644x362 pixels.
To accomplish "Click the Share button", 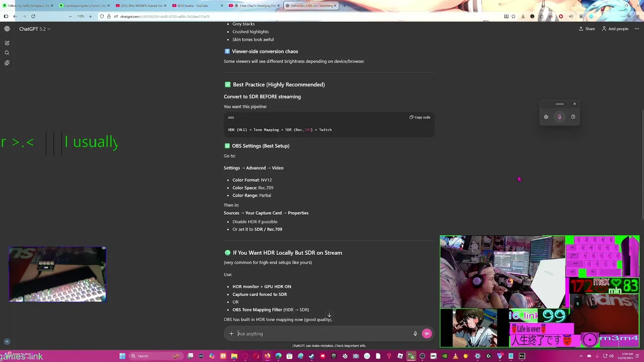I will (x=587, y=29).
